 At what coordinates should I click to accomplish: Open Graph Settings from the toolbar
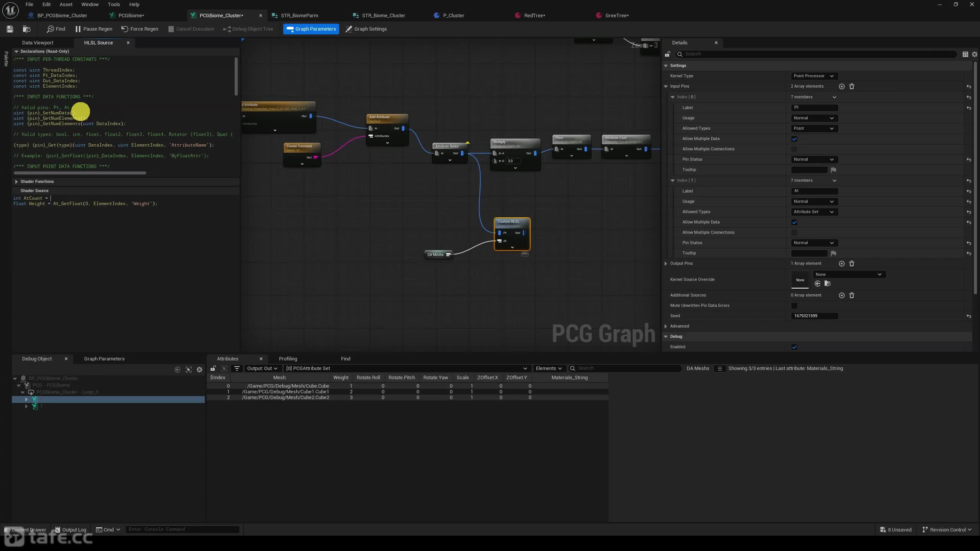tap(366, 29)
